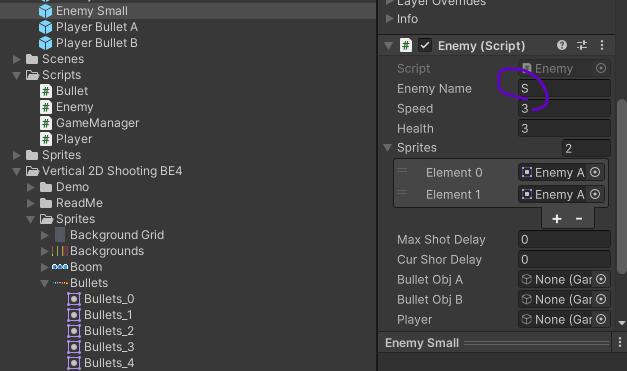The height and width of the screenshot is (371, 627).
Task: Click the Bullets_0 sprite icon
Action: (x=74, y=299)
